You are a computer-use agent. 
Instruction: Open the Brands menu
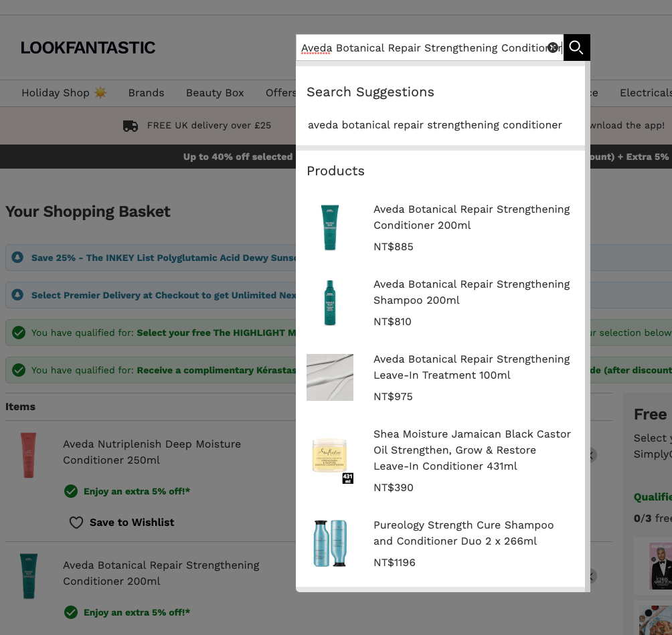point(146,93)
